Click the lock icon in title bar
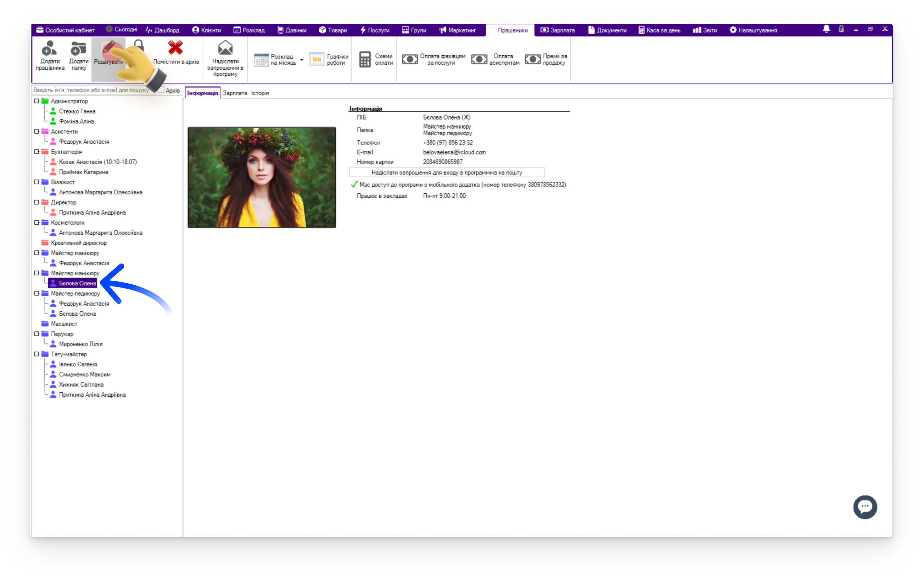This screenshot has width=924, height=578. pyautogui.click(x=841, y=29)
